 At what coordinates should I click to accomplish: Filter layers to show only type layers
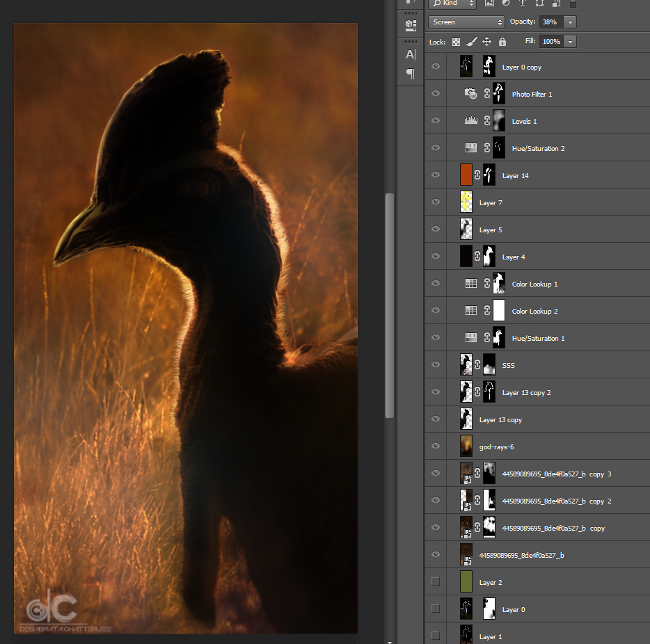pos(522,4)
